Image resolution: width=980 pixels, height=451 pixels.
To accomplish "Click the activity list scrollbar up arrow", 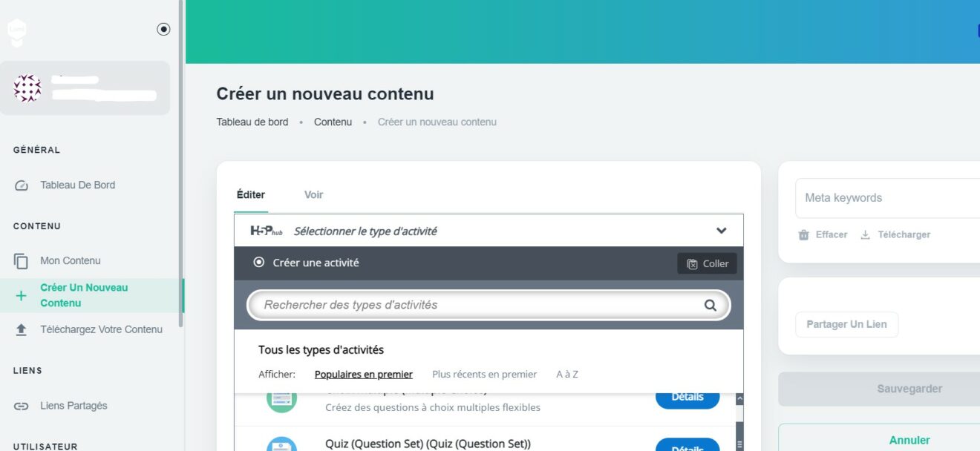I will click(x=739, y=398).
